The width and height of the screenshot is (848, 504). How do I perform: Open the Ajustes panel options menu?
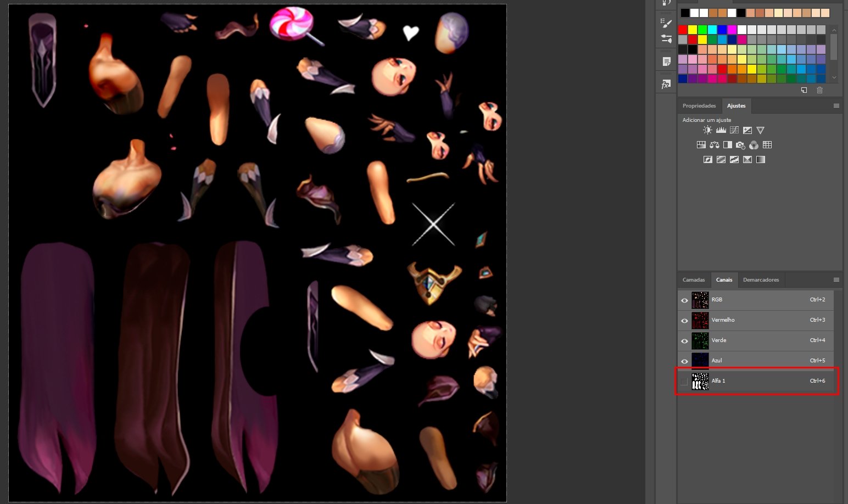pyautogui.click(x=836, y=105)
